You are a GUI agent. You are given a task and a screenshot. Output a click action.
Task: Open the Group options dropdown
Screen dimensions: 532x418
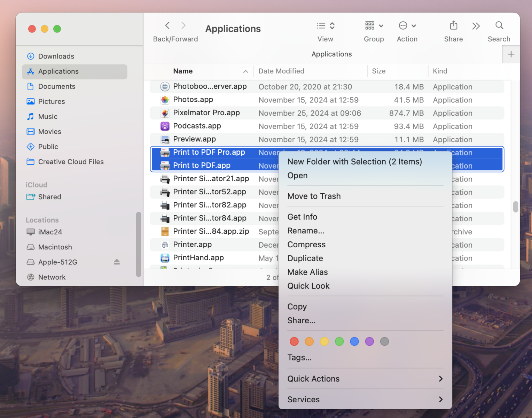374,26
